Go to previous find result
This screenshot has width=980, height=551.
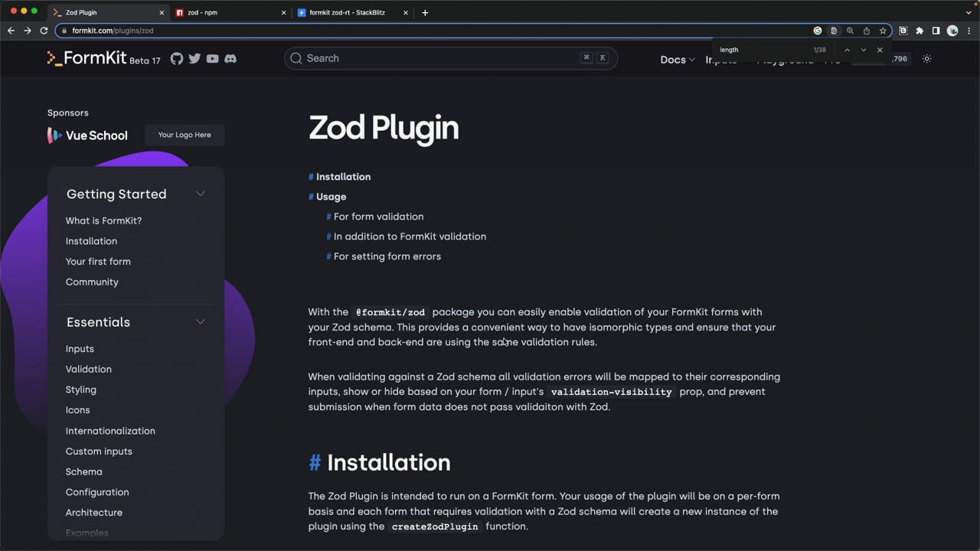click(x=847, y=50)
